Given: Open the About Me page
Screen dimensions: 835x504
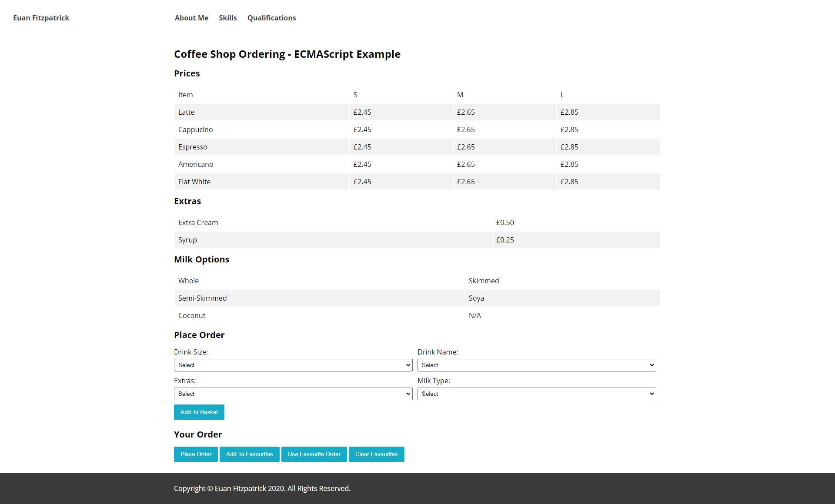Looking at the screenshot, I should pos(191,18).
